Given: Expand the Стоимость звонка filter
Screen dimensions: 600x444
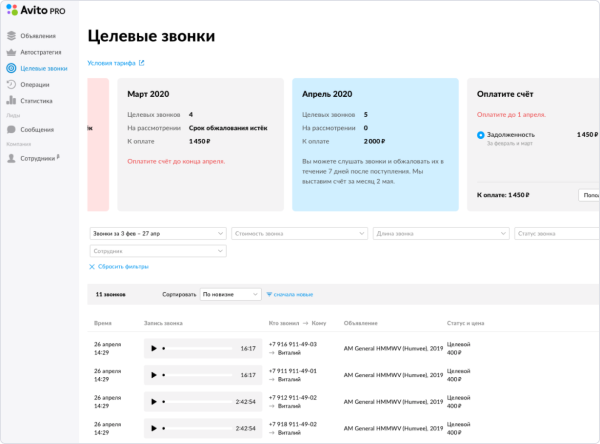Looking at the screenshot, I should pos(299,233).
